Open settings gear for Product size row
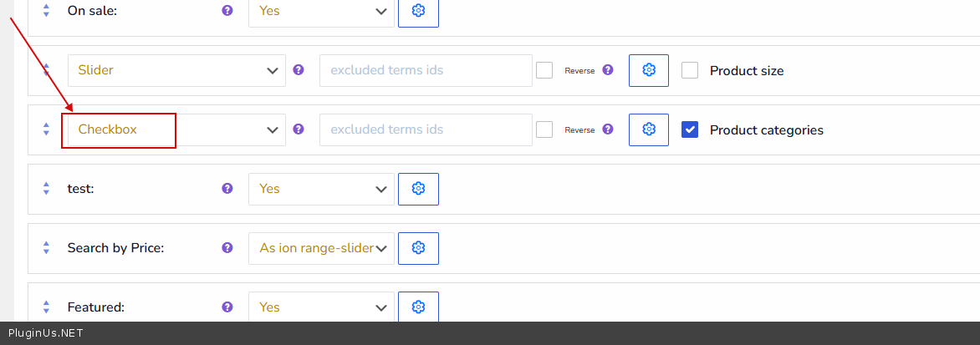 coord(648,70)
